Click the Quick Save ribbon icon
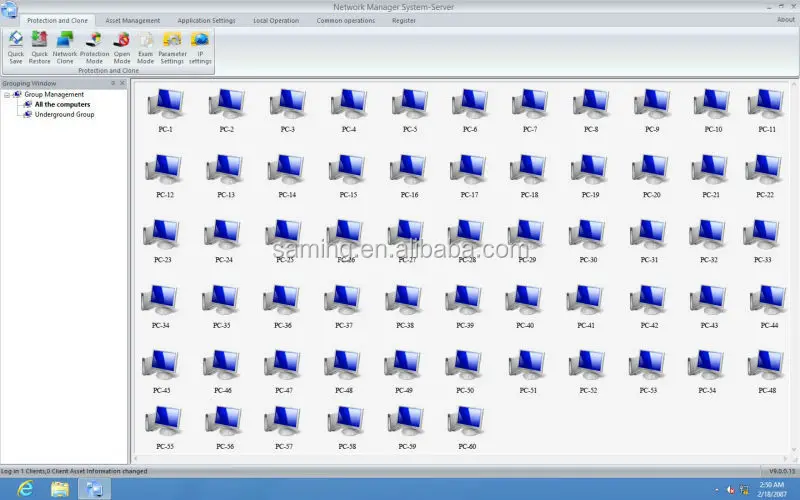Screen dimensions: 800x500 point(15,46)
